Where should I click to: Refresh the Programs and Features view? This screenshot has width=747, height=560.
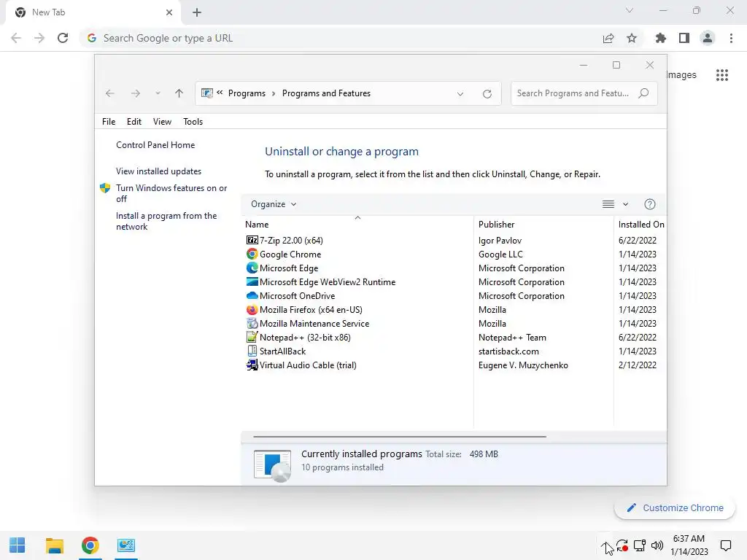point(487,93)
